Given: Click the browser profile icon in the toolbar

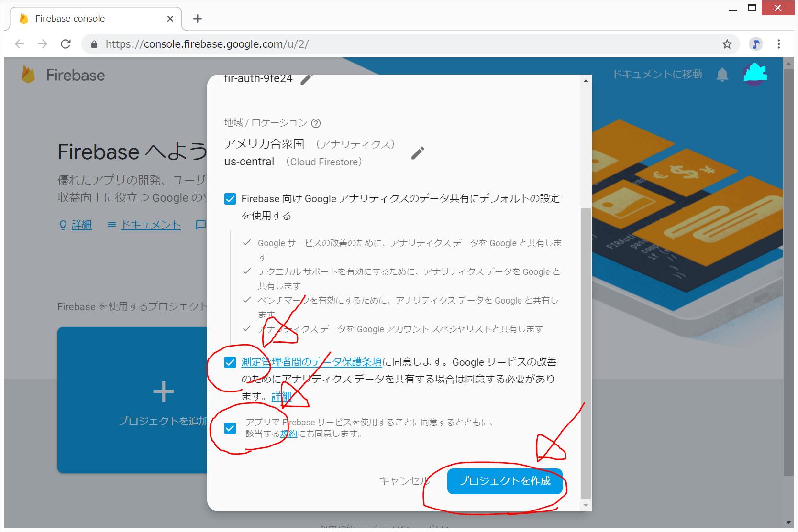Looking at the screenshot, I should 756,44.
